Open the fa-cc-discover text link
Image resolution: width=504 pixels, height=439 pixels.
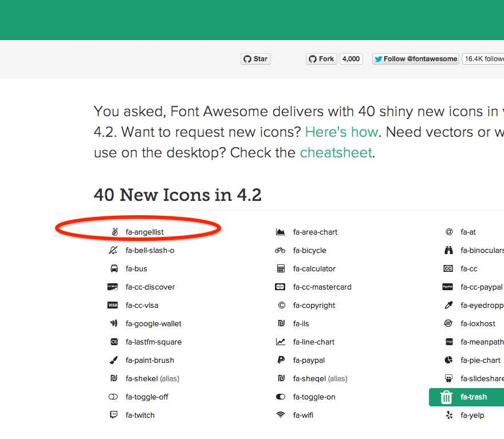tap(150, 287)
